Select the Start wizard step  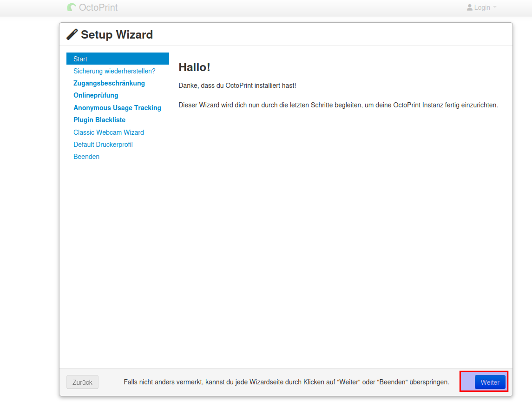(x=118, y=59)
